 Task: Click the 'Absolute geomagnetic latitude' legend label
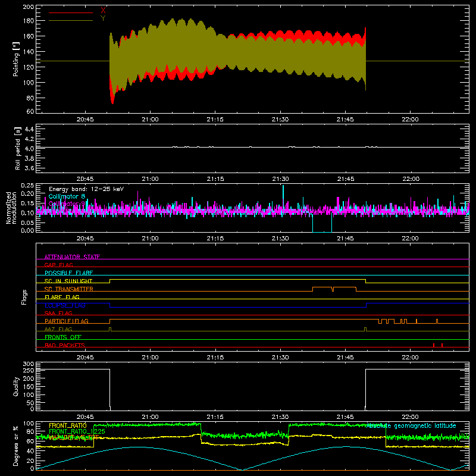click(411, 425)
